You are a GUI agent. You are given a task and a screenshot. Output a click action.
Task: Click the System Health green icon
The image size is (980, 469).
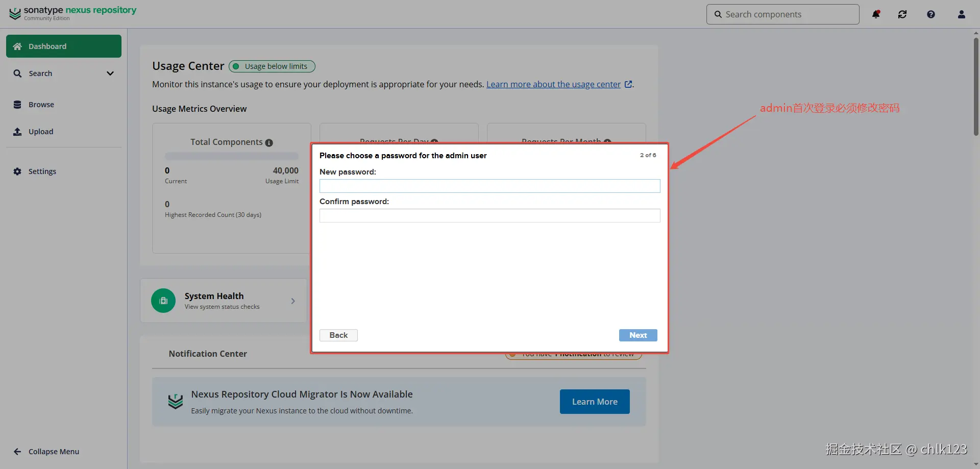pos(163,301)
